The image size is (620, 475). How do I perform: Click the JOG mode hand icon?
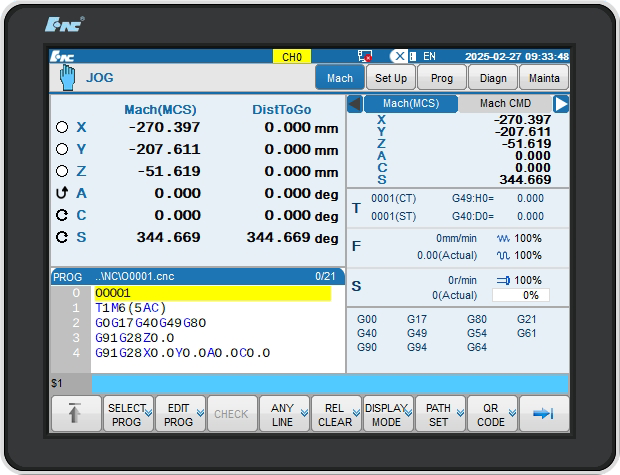point(66,77)
